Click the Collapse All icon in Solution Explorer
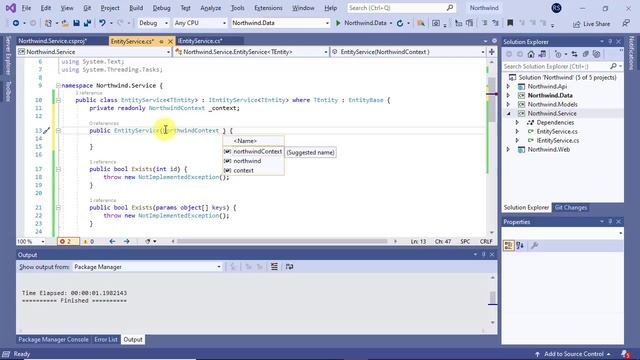 (585, 54)
